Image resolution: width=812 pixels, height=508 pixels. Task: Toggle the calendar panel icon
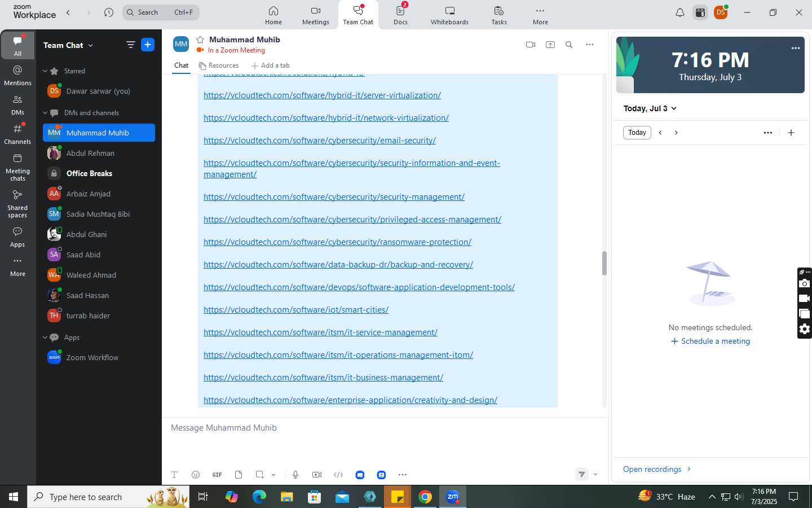coord(700,12)
